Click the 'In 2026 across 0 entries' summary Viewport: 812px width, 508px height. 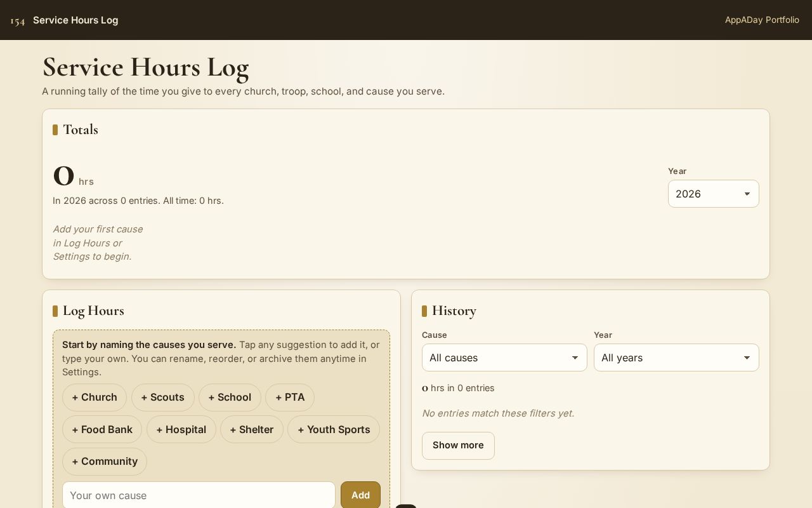click(138, 201)
